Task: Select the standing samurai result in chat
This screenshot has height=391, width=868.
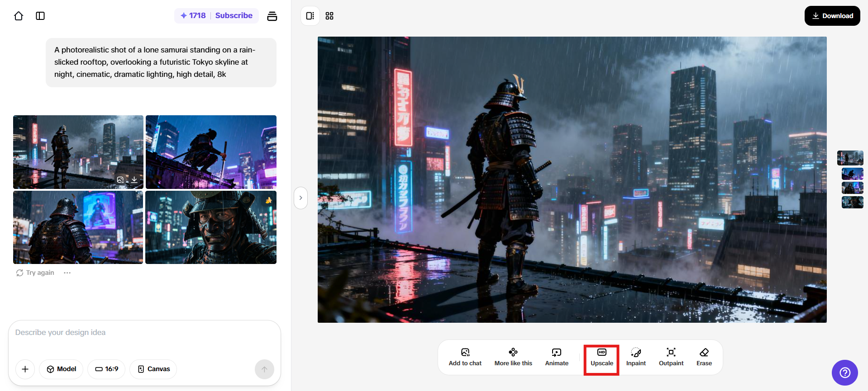Action: (x=78, y=152)
